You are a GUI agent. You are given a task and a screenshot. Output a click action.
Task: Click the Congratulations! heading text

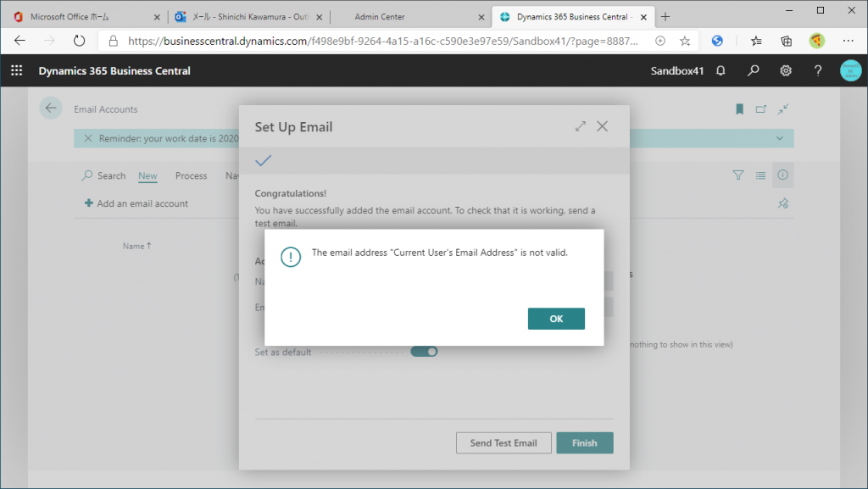pyautogui.click(x=291, y=193)
